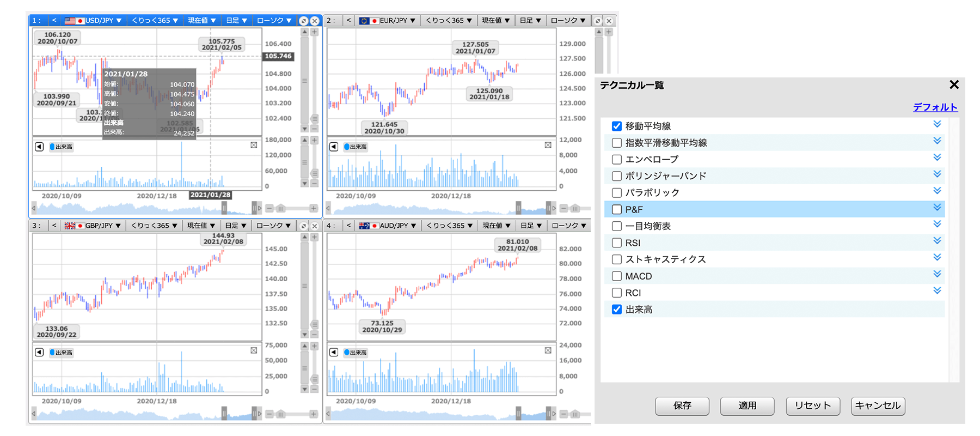Enable the ボリンジャーバンド indicator checkbox
This screenshot has width=980, height=436.
pos(617,176)
